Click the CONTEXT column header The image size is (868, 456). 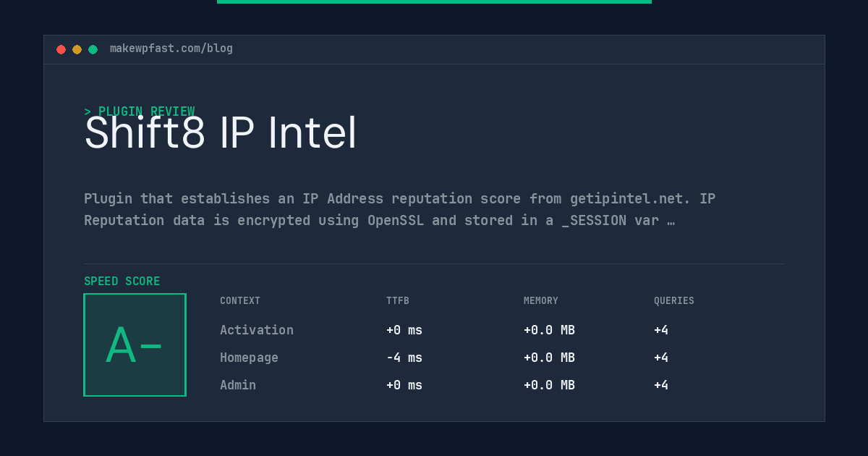coord(240,300)
